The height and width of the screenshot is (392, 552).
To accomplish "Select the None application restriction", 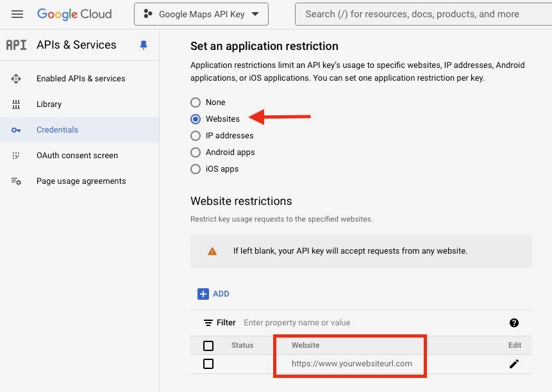I will pos(195,102).
